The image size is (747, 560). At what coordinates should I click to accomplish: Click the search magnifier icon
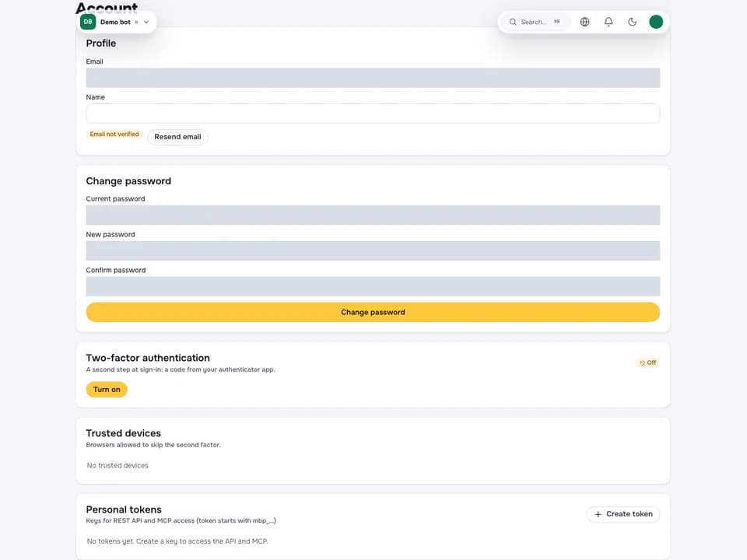513,22
